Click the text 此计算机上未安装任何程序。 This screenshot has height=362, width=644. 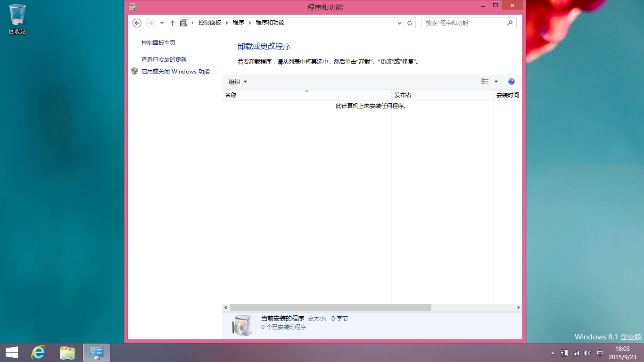(371, 106)
